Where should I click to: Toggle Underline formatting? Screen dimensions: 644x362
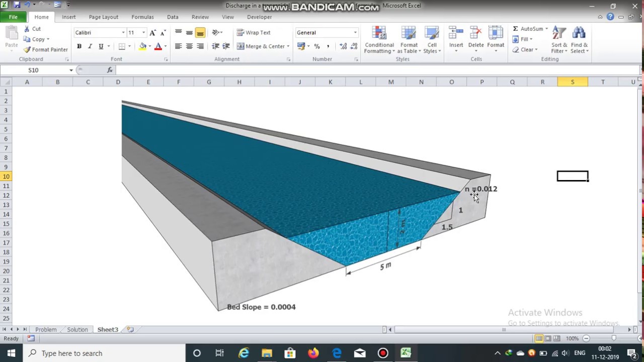pyautogui.click(x=101, y=46)
